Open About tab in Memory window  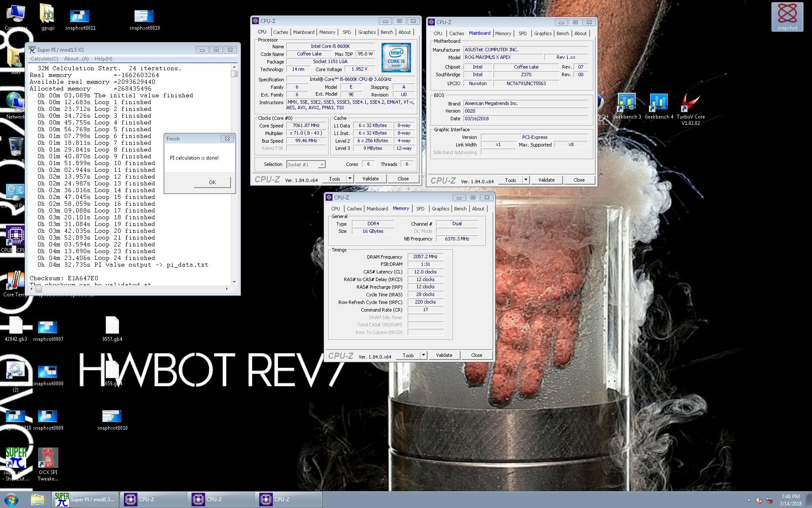[x=478, y=209]
